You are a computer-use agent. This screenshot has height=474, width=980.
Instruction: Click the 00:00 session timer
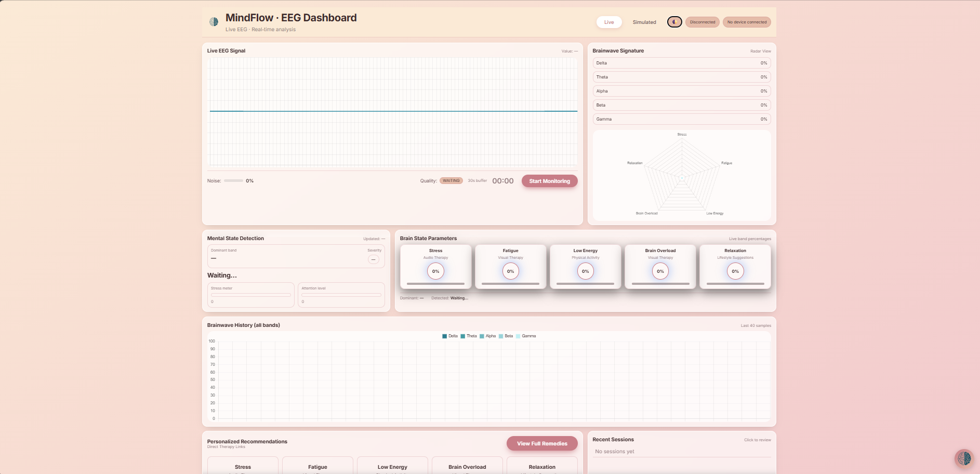coord(502,181)
